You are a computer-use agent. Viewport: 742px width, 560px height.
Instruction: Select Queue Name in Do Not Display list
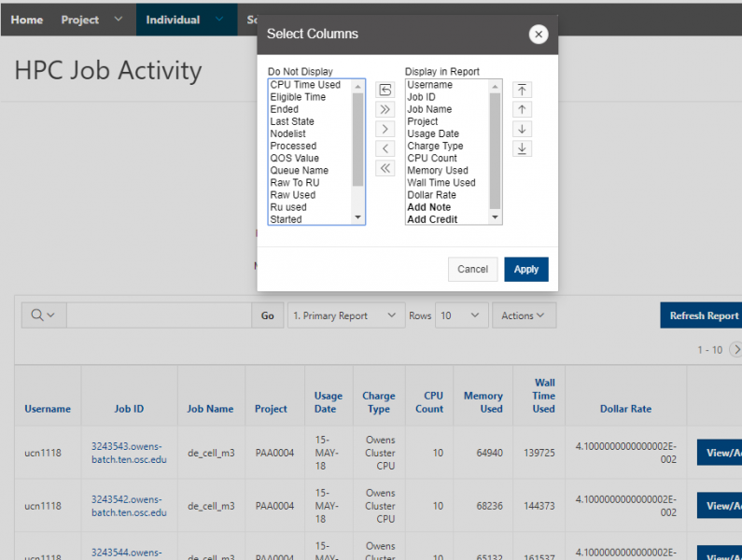click(299, 171)
